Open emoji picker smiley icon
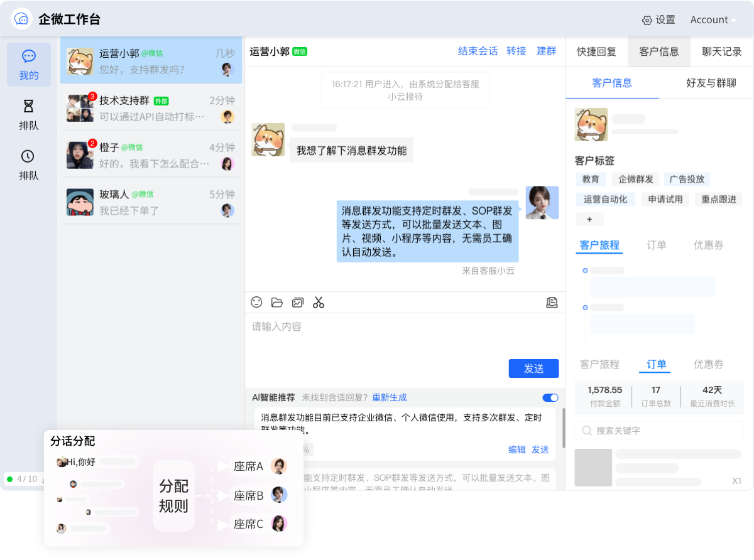754x560 pixels. [x=256, y=302]
